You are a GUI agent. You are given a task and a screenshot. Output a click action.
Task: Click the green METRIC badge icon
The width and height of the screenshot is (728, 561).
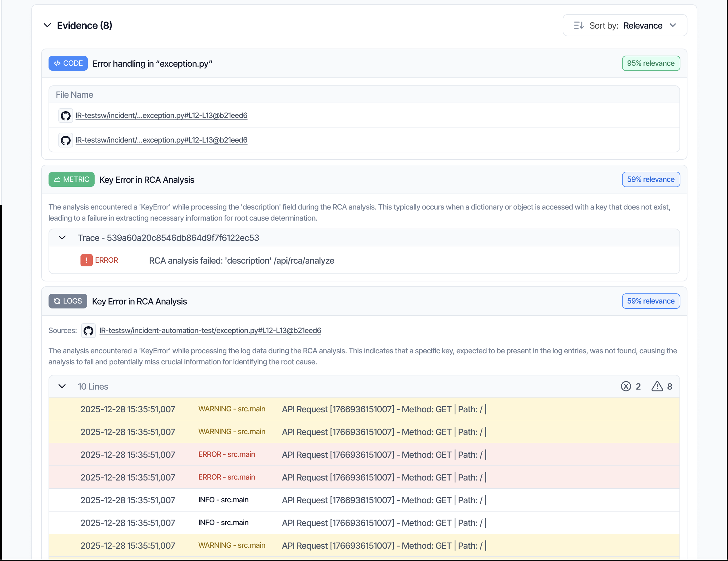click(57, 180)
